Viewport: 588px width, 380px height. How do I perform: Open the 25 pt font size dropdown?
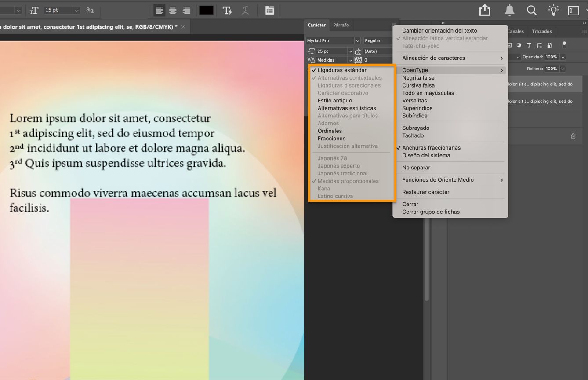pos(350,51)
